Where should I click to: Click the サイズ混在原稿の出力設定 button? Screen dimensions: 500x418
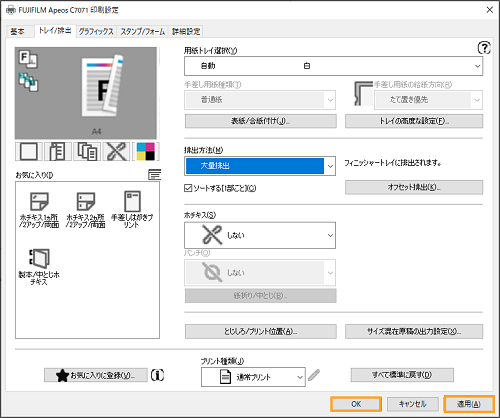[414, 332]
